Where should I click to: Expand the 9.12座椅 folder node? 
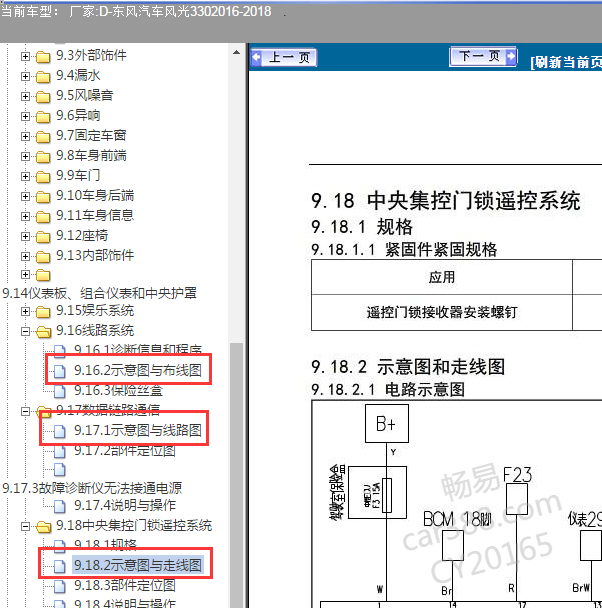[x=25, y=237]
